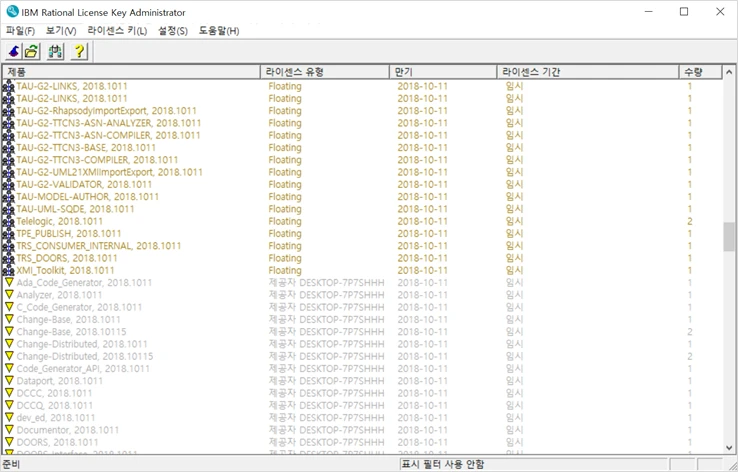Click the icon beside Telelogic, 2018.1011

click(x=8, y=221)
